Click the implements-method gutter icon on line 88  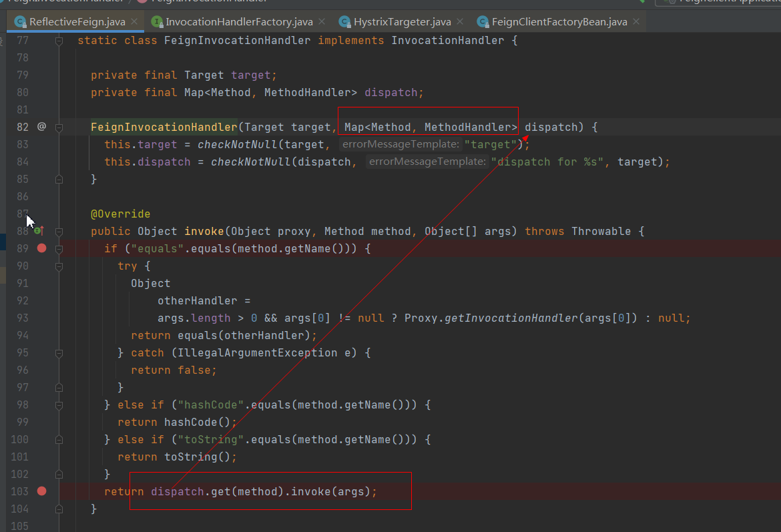click(39, 231)
